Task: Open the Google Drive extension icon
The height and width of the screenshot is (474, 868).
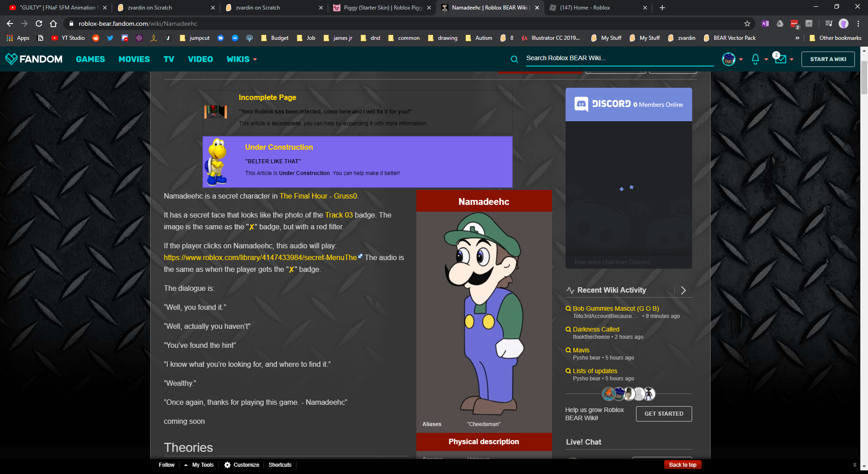Action: pos(780,24)
